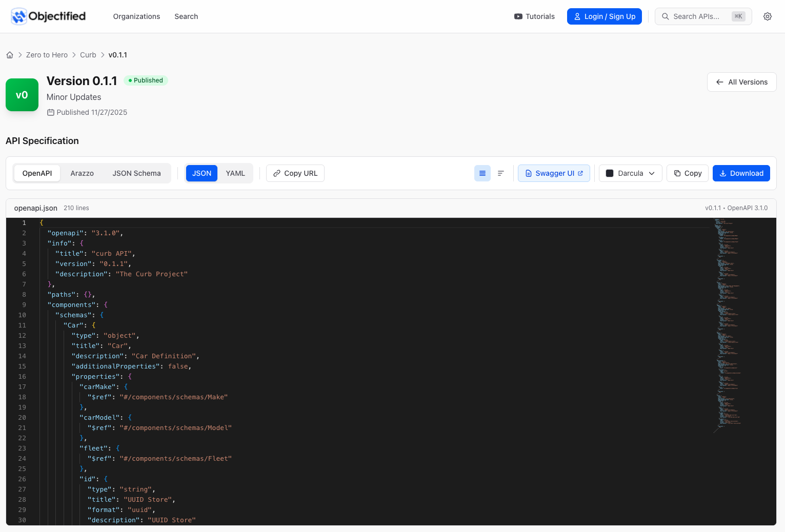
Task: Click the calendar icon beside the publish date
Action: click(51, 112)
